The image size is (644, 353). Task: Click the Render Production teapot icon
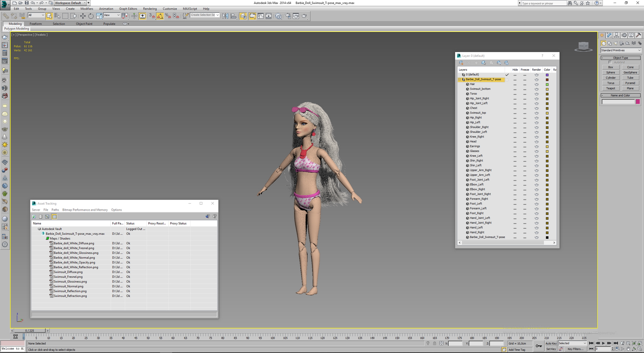[x=304, y=16]
